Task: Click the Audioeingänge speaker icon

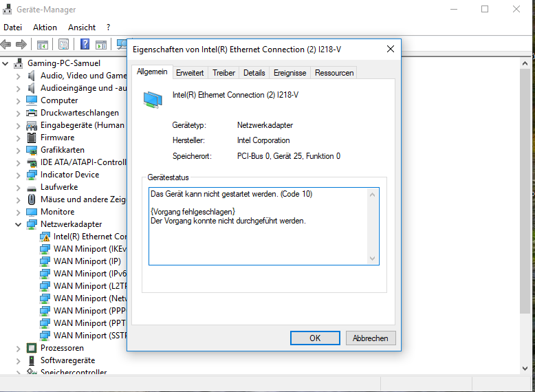Action: pyautogui.click(x=32, y=88)
